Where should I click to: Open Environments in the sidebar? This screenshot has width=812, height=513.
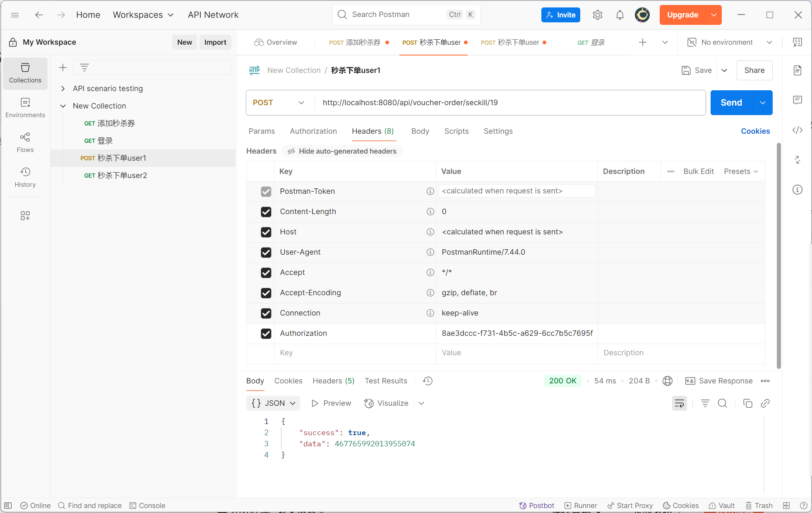pyautogui.click(x=25, y=107)
